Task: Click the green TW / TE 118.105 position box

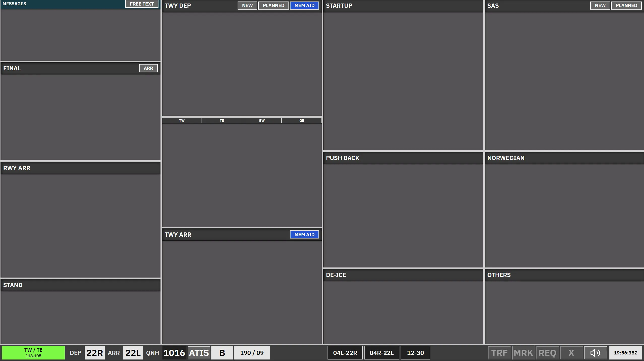Action: pos(33,353)
